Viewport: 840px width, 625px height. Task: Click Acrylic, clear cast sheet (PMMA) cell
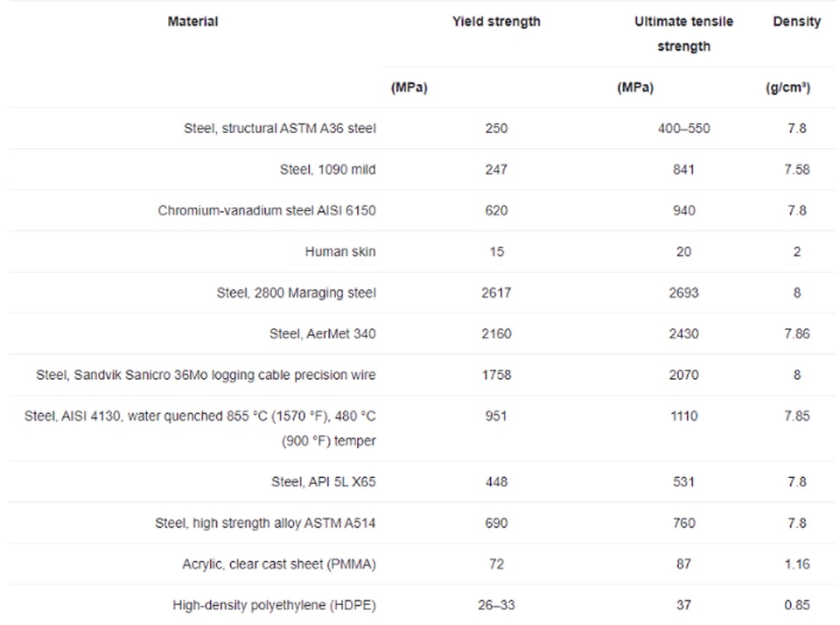[279, 565]
